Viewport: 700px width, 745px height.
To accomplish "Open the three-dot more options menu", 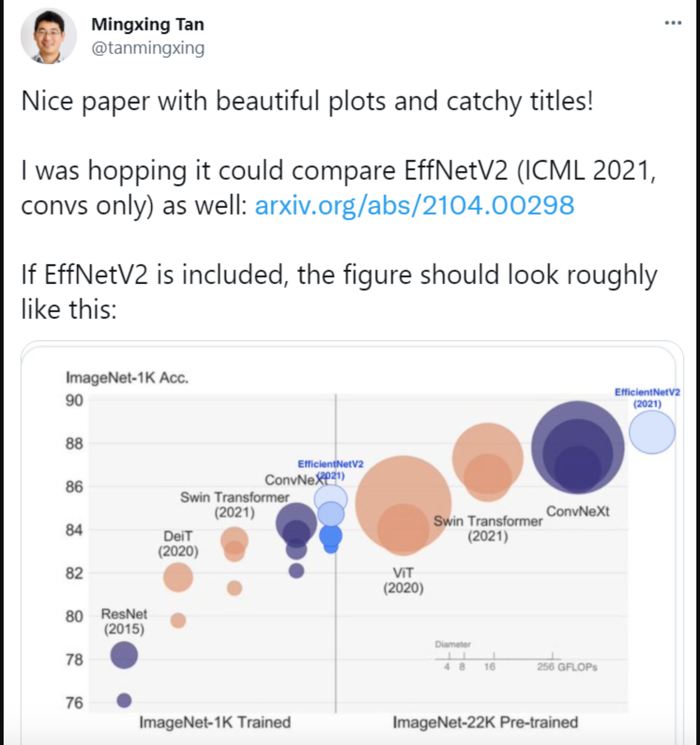I will (x=673, y=23).
